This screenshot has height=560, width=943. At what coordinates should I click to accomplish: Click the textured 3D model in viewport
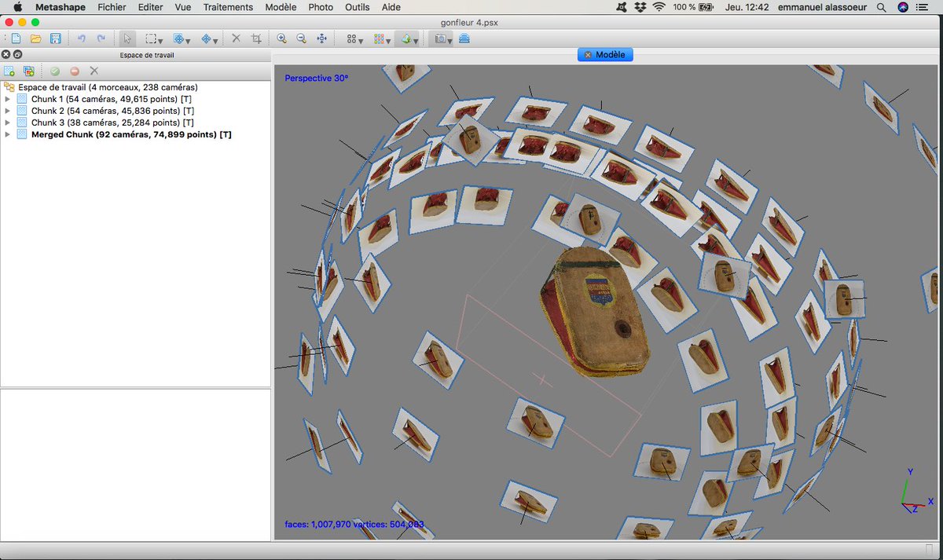tap(594, 311)
